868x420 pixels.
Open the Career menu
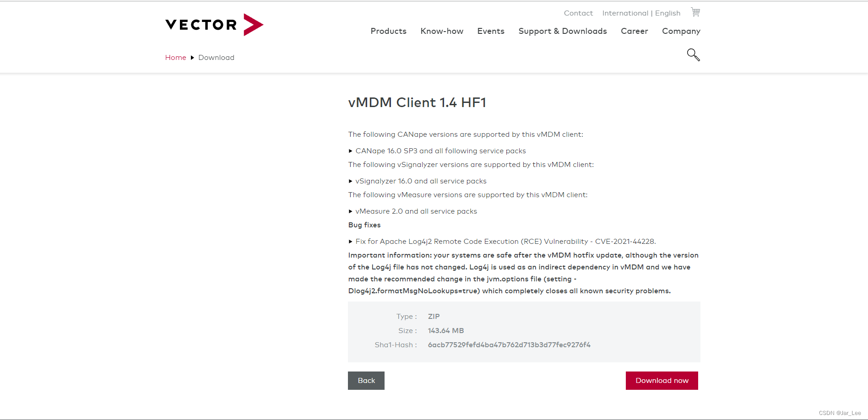(x=635, y=31)
